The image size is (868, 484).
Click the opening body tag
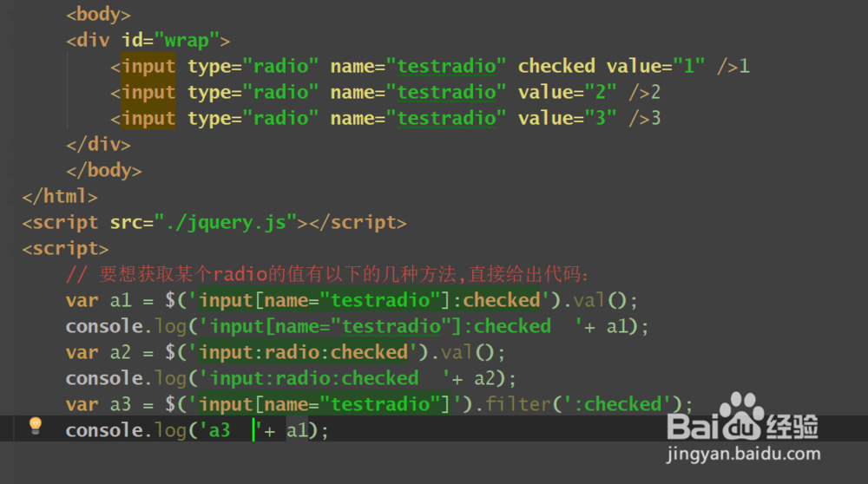pyautogui.click(x=99, y=15)
